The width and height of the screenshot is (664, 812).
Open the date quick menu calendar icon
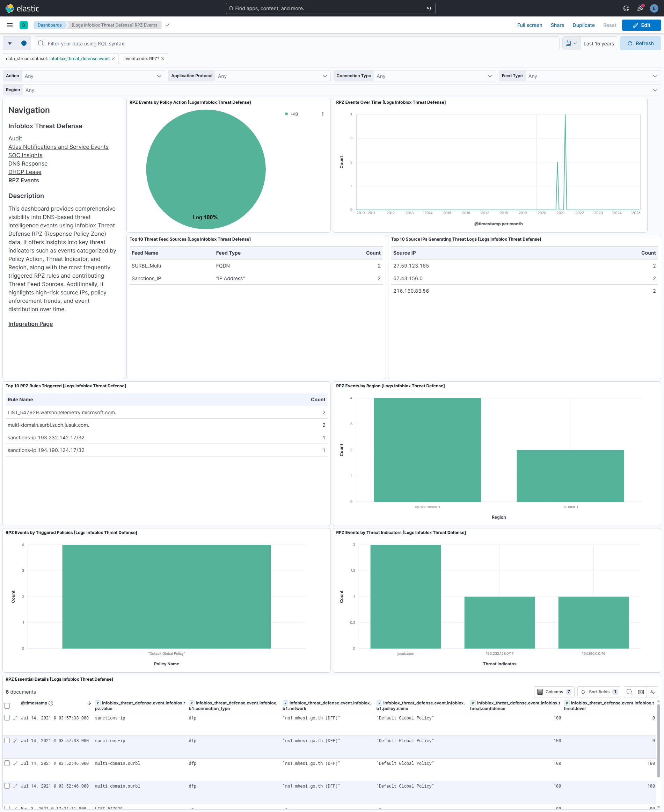[x=571, y=43]
